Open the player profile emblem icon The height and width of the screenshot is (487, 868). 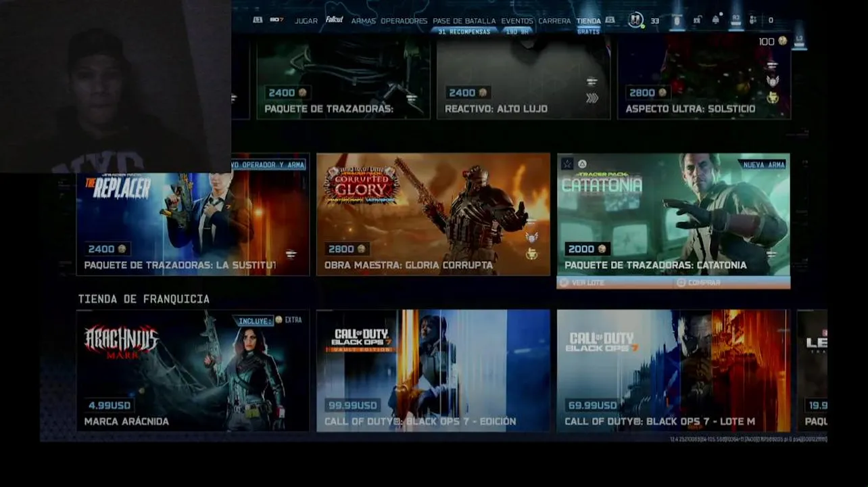635,20
